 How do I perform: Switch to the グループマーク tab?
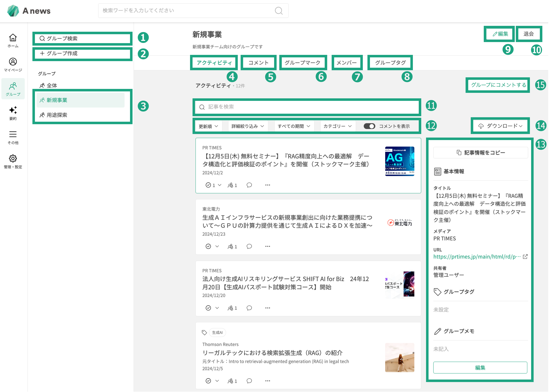click(x=302, y=63)
